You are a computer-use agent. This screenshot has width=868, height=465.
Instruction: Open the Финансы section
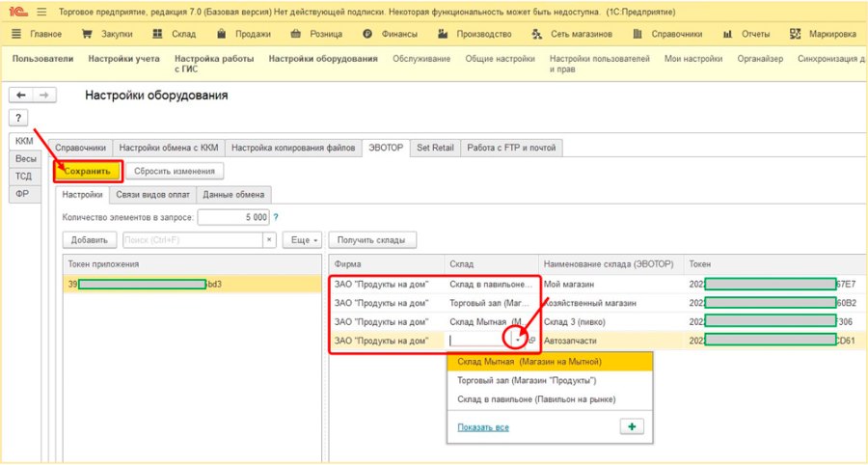point(399,35)
